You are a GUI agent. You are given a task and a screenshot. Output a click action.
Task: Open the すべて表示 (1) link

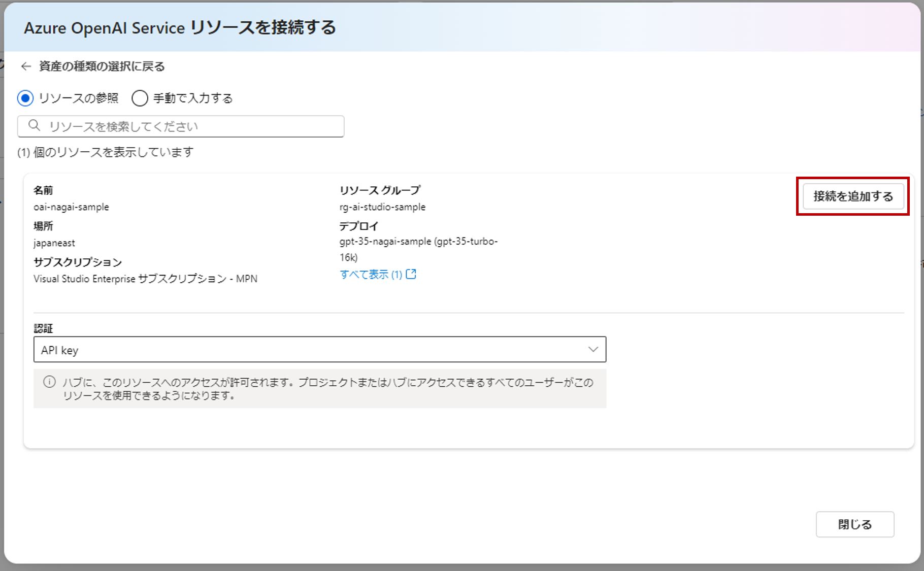[371, 275]
